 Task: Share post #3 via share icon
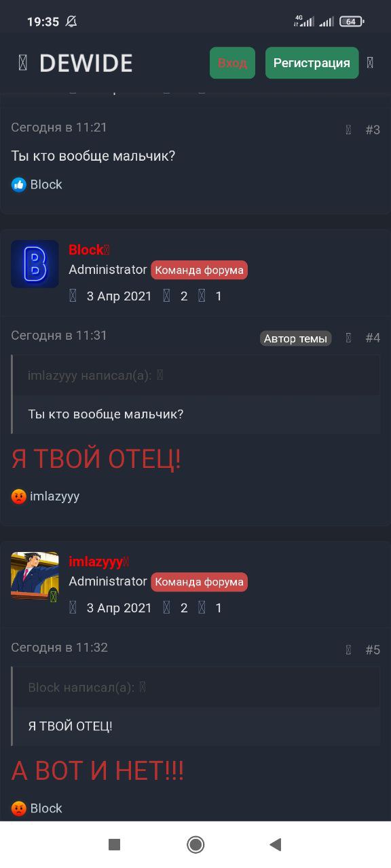point(348,130)
